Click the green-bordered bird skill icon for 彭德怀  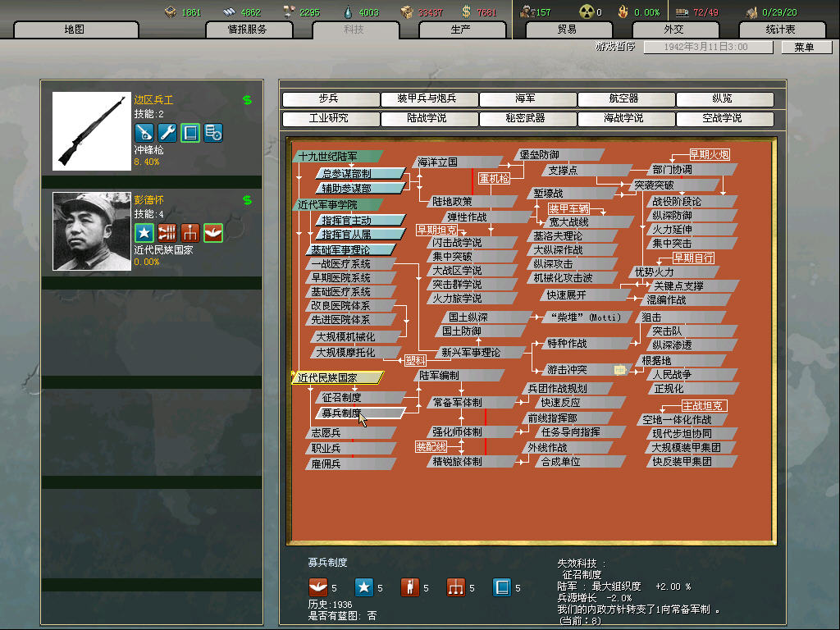pos(213,232)
